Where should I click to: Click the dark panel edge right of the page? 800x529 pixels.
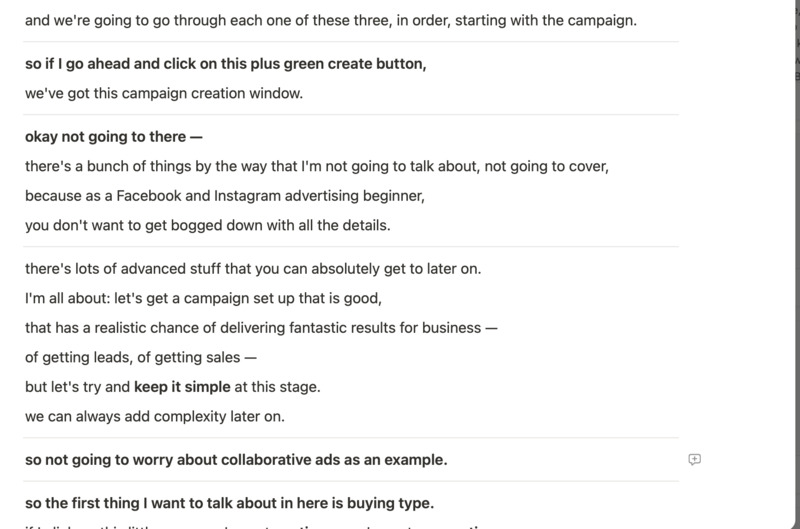797,264
